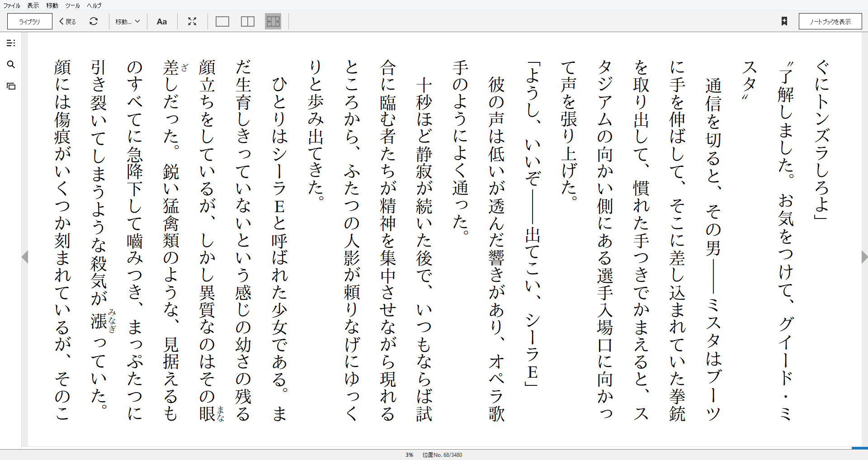This screenshot has height=460, width=868.
Task: Open the Aa font settings
Action: pos(162,21)
